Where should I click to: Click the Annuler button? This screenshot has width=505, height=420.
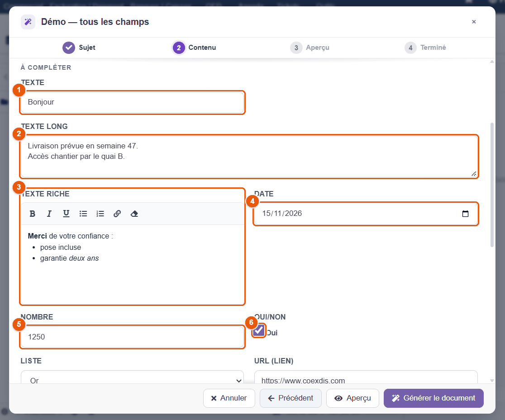229,398
